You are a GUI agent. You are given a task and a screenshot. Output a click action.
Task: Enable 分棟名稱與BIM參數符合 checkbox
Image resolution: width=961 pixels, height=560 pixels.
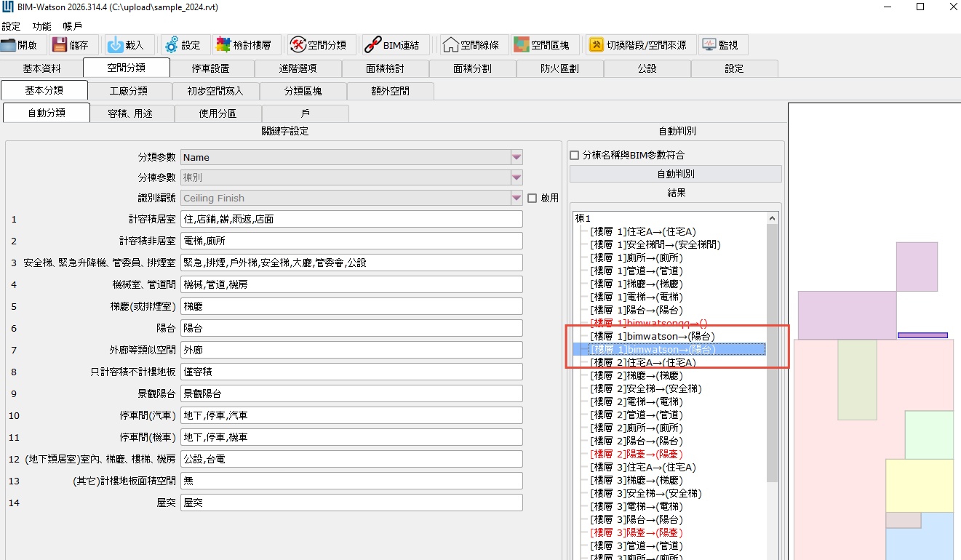pos(575,155)
